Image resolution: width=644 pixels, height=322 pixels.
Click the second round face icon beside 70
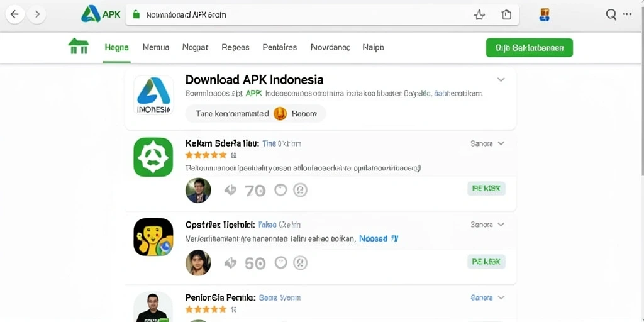click(300, 190)
